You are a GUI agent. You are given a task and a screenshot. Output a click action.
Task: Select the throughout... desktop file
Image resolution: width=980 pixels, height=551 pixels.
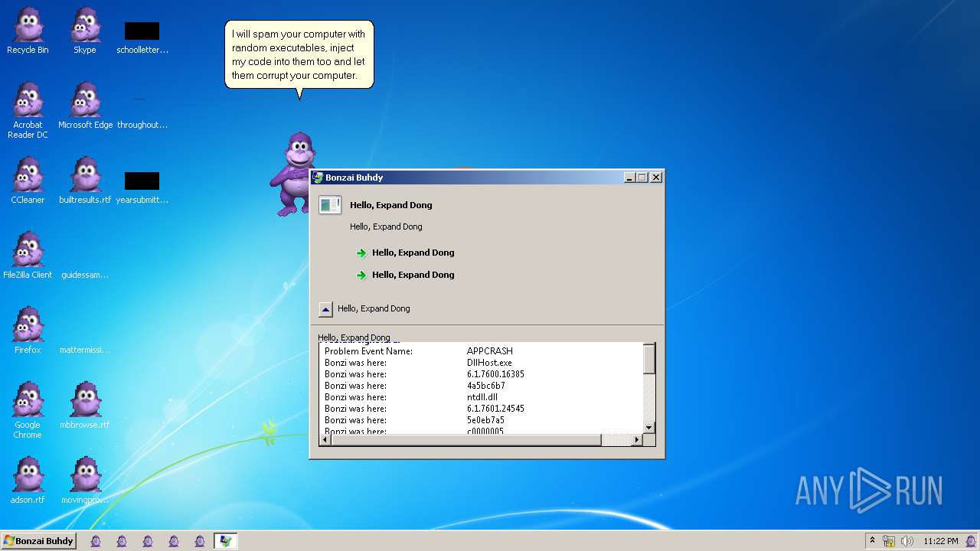(x=142, y=112)
